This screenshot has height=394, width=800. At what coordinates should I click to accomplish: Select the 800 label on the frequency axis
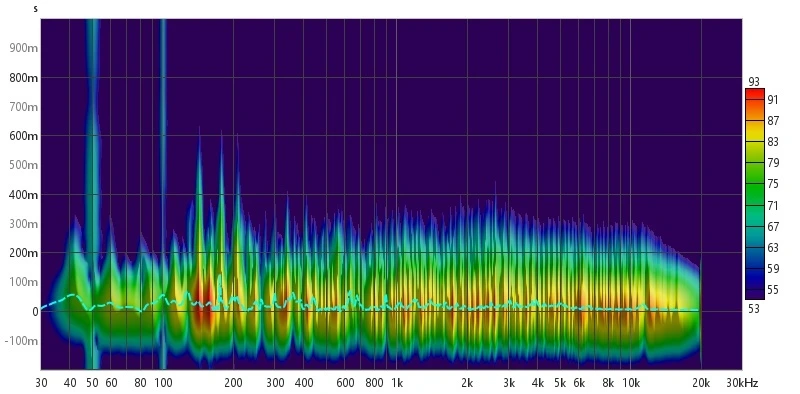(x=374, y=383)
